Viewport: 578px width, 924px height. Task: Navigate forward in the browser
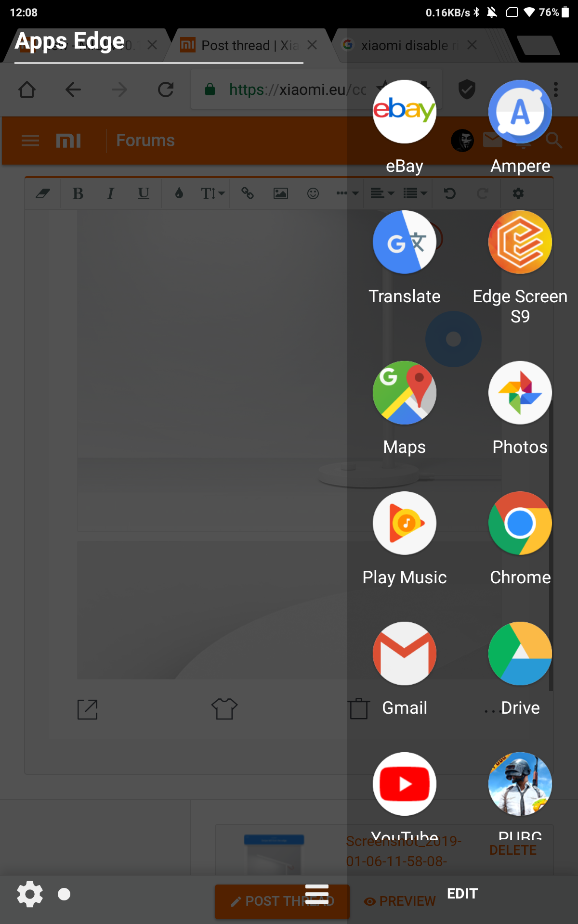[119, 90]
